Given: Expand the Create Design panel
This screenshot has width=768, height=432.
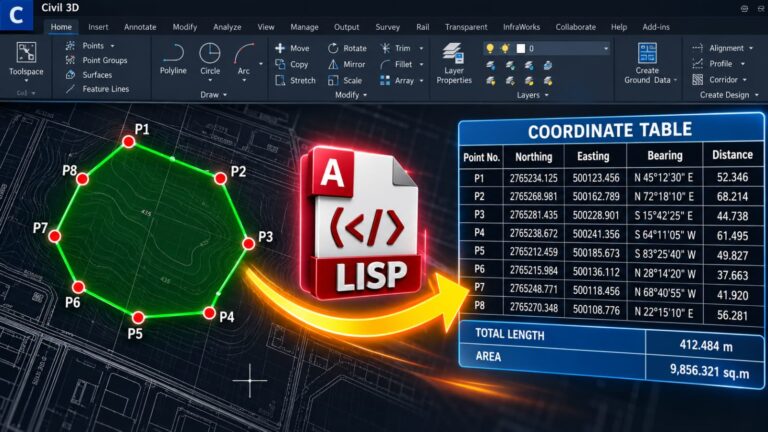Looking at the screenshot, I should pos(729,95).
